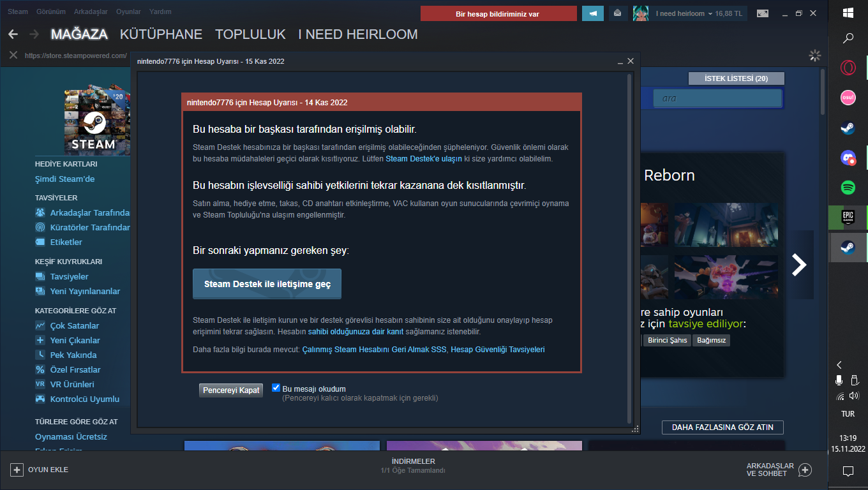Open Spotify from taskbar
Screen dimensions: 868x490
click(x=848, y=188)
